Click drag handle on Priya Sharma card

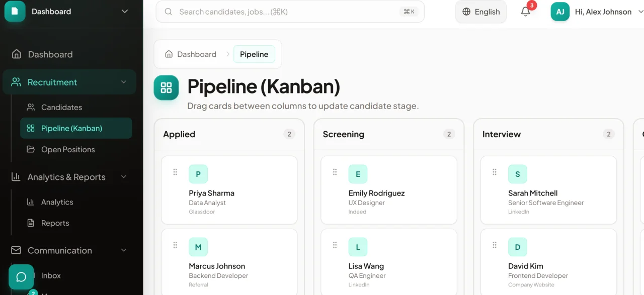pyautogui.click(x=175, y=172)
